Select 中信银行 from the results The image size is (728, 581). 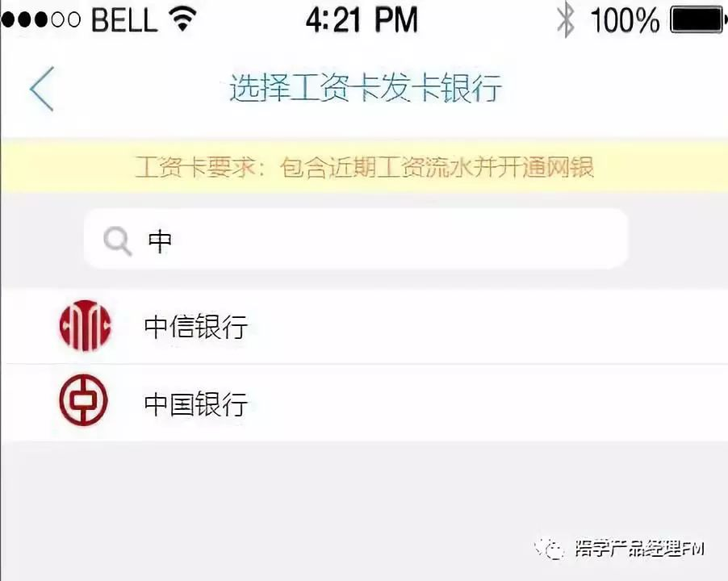click(364, 326)
